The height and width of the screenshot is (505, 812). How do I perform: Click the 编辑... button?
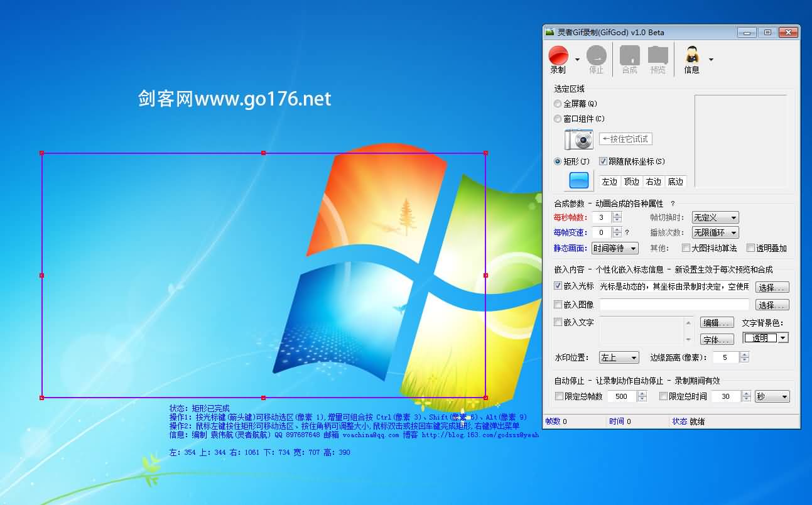[x=717, y=322]
